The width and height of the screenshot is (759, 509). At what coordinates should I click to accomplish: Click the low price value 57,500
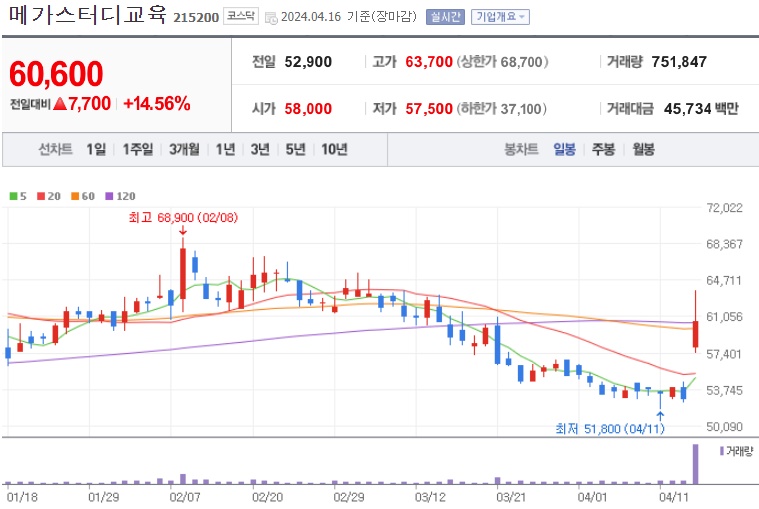pyautogui.click(x=429, y=109)
